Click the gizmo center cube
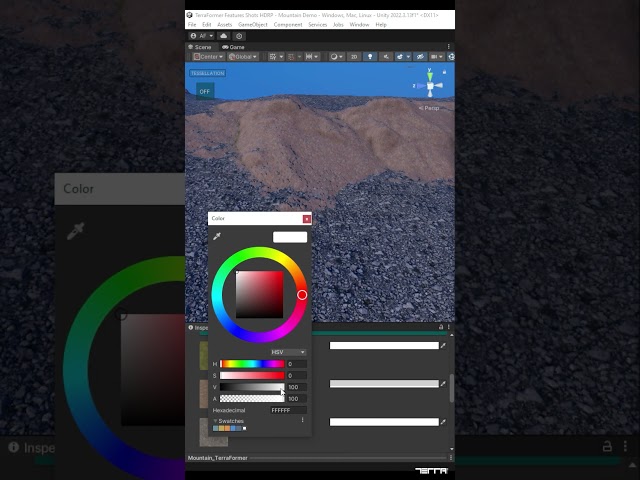640x480 pixels. tap(430, 86)
